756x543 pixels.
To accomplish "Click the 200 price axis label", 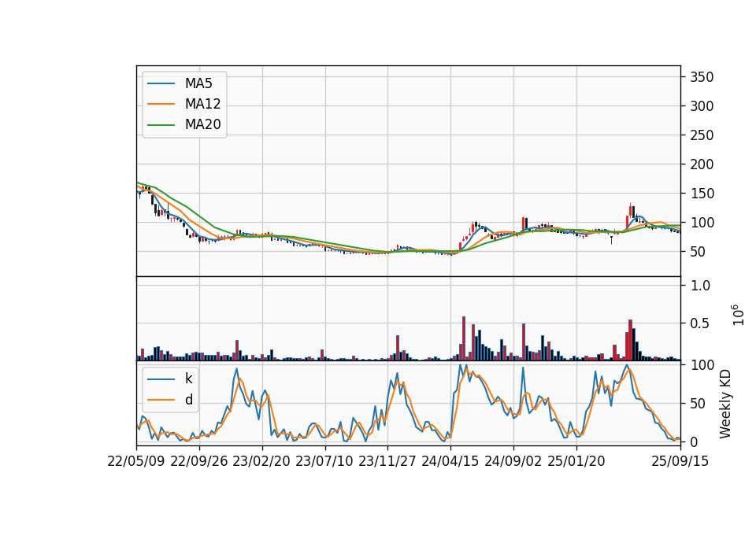I will point(702,164).
